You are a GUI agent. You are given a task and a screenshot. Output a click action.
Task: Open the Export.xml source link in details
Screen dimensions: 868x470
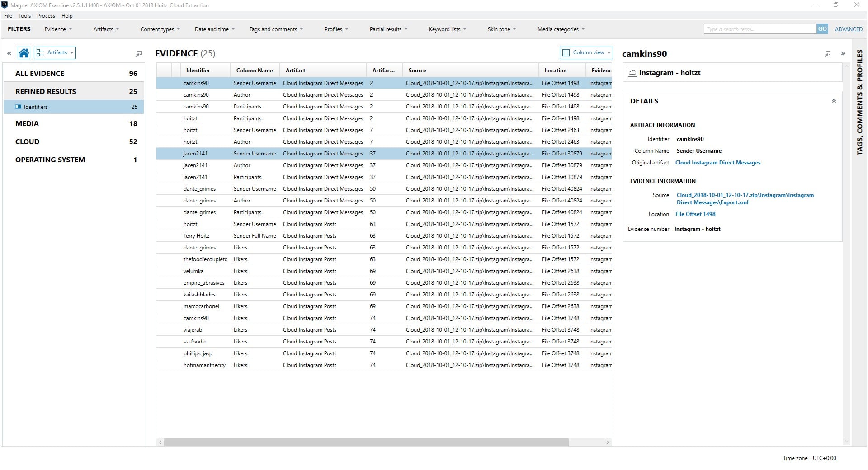[745, 199]
